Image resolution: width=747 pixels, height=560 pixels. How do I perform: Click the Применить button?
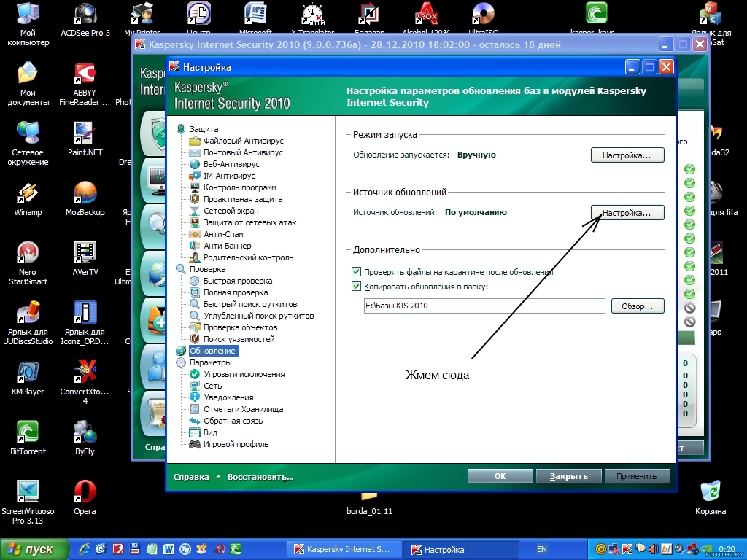pos(637,476)
